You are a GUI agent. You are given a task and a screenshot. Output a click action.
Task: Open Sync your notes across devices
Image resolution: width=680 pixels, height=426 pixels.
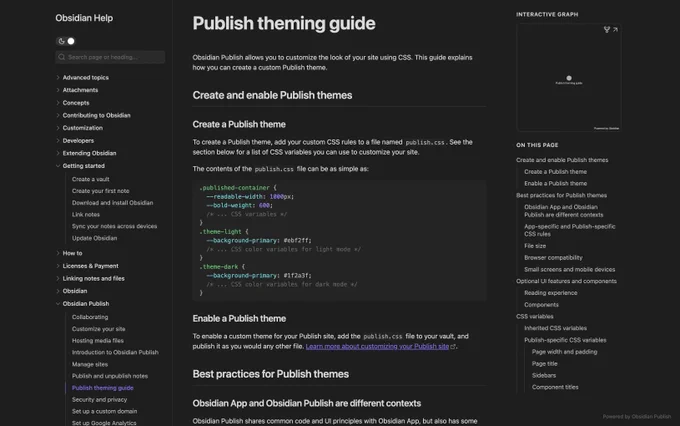(x=114, y=226)
